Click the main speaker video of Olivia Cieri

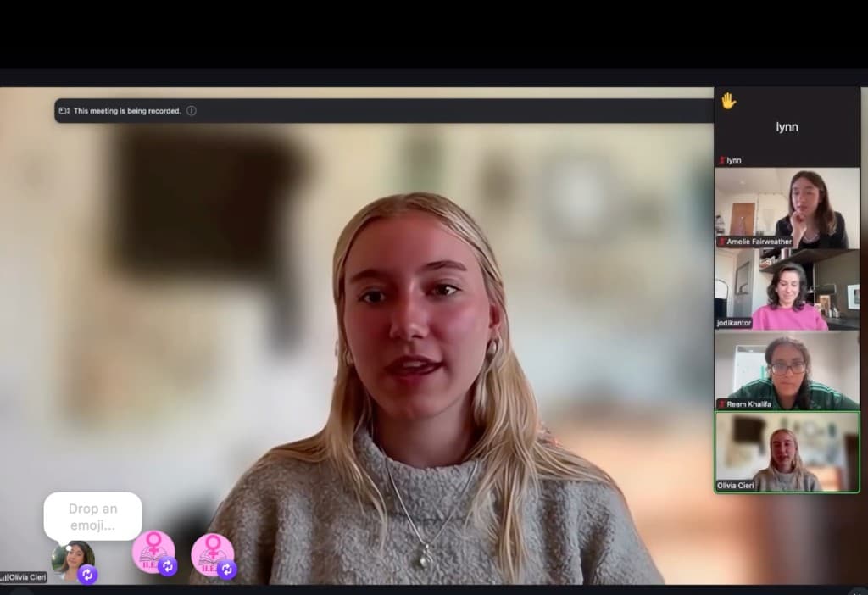click(357, 336)
